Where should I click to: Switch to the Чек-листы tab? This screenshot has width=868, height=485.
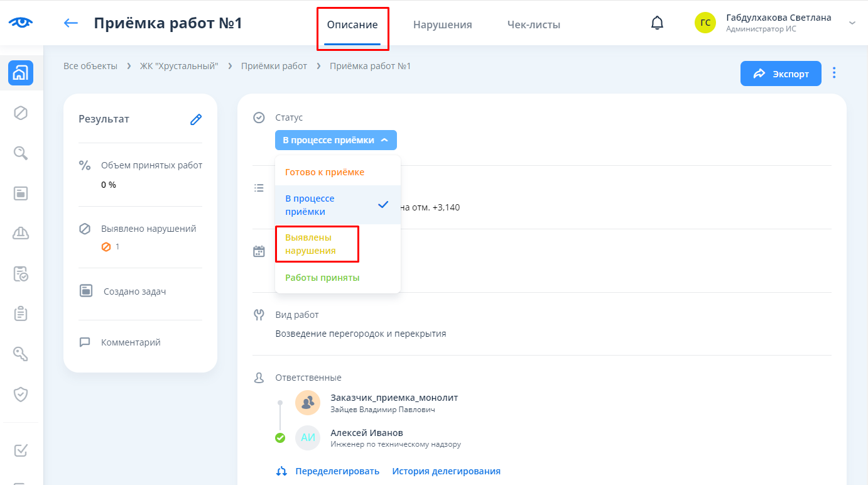coord(533,25)
